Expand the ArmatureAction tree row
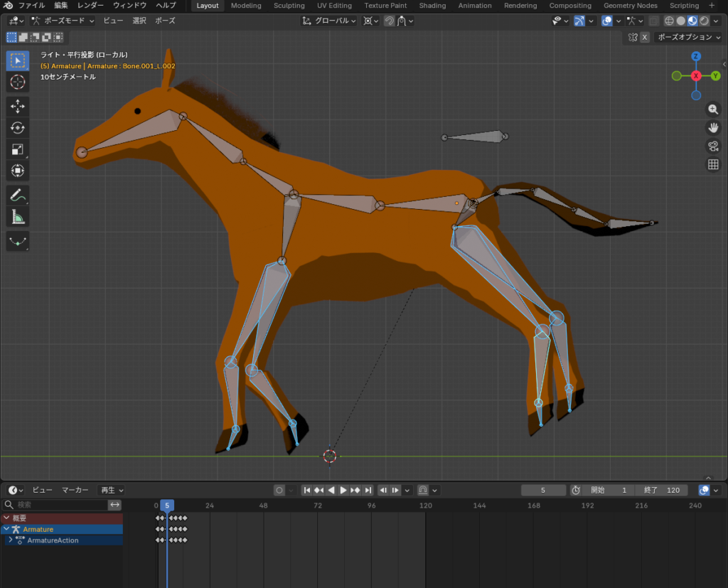 (10, 540)
